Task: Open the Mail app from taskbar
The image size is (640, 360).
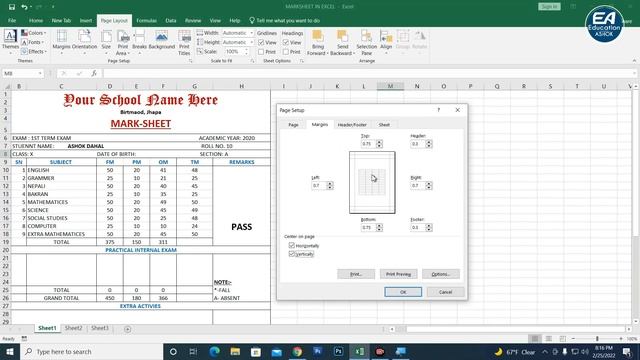Action: click(x=276, y=351)
